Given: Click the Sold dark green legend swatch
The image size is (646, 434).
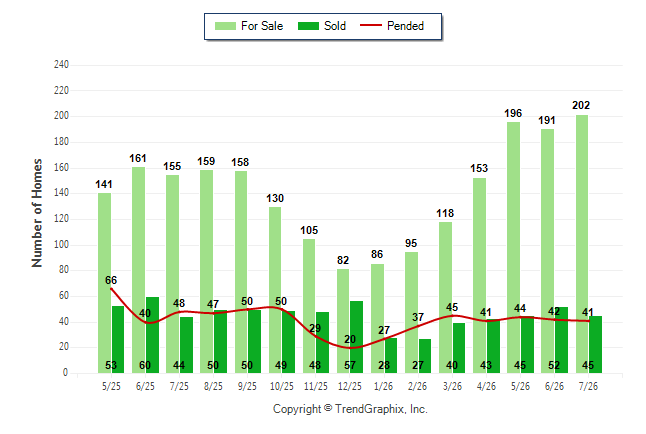Looking at the screenshot, I should 309,26.
